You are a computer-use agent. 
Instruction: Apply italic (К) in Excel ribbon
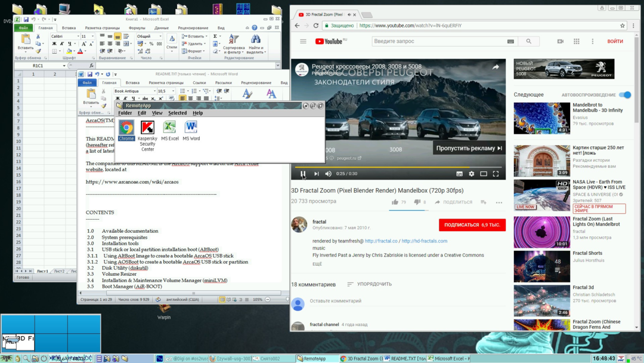pos(61,44)
